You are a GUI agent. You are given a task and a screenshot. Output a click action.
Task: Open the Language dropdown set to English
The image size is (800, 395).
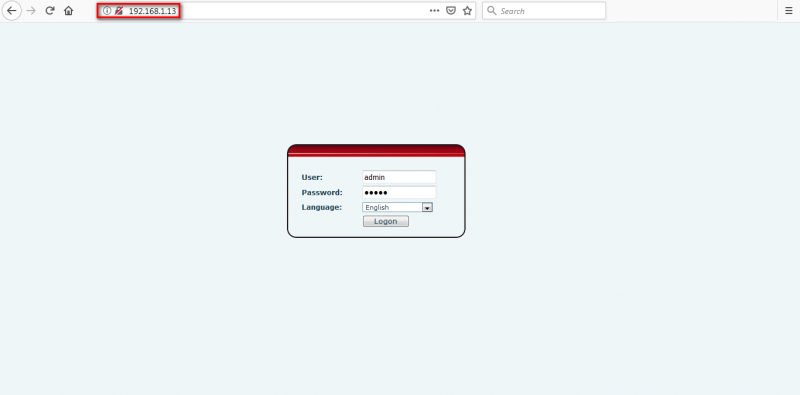(397, 207)
